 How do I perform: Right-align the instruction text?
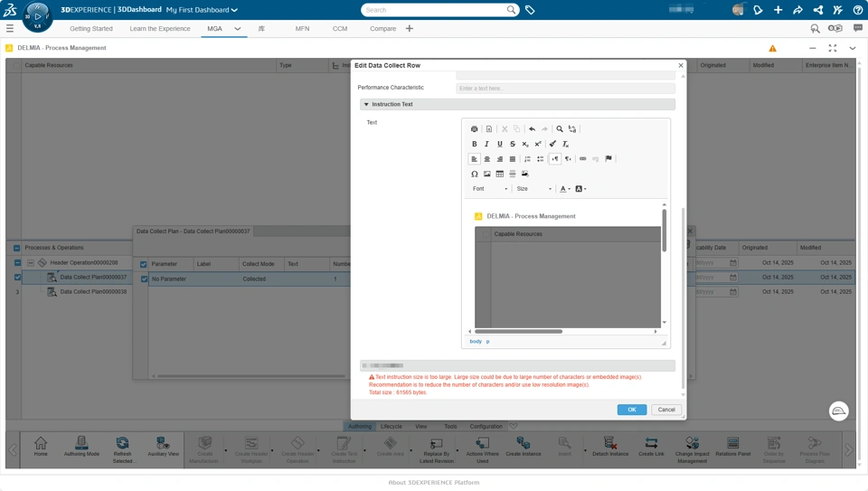click(x=500, y=159)
